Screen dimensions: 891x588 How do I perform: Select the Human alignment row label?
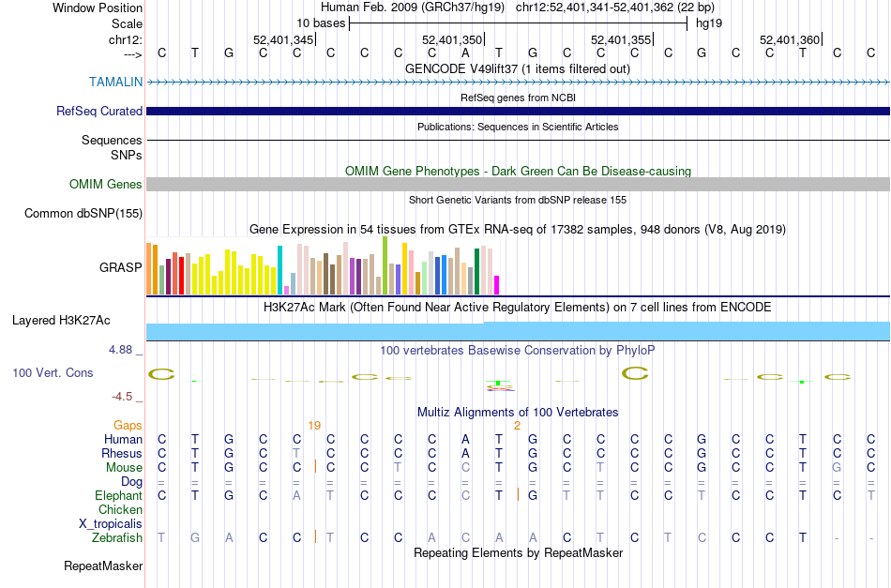coord(123,439)
